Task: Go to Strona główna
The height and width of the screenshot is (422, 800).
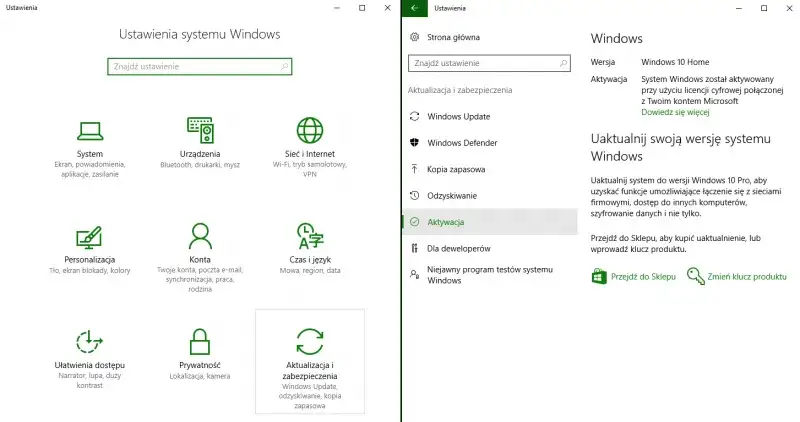Action: point(453,37)
